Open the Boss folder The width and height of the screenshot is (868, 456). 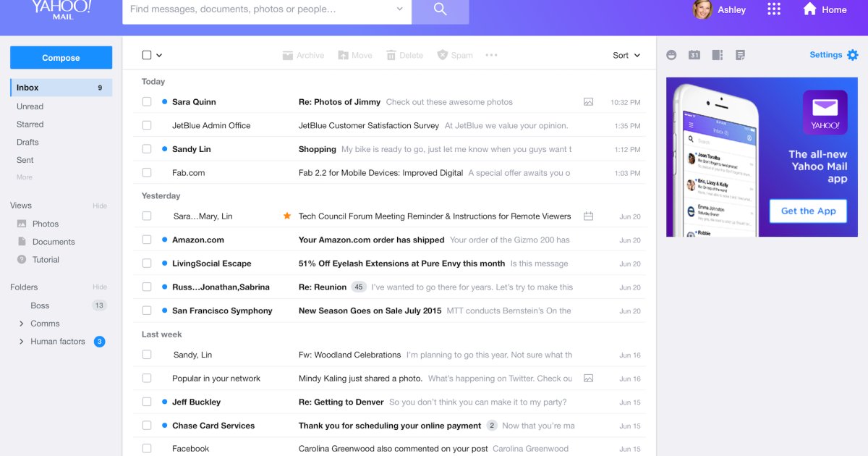click(x=40, y=305)
